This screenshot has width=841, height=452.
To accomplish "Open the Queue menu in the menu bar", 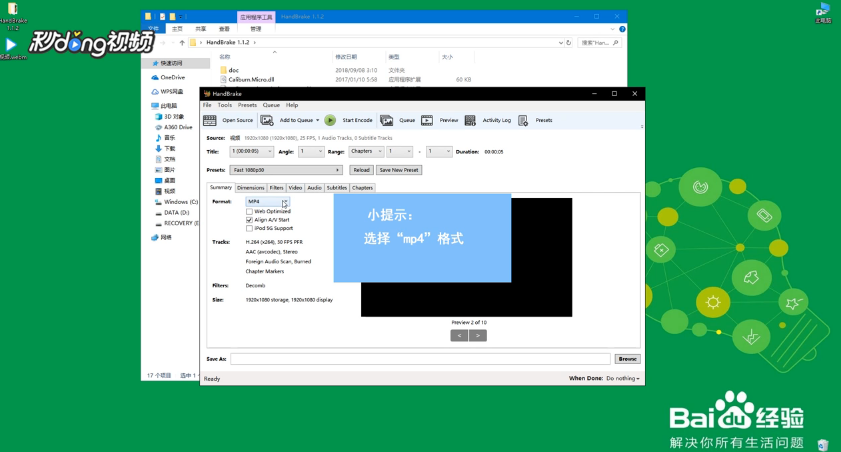I will (x=271, y=105).
